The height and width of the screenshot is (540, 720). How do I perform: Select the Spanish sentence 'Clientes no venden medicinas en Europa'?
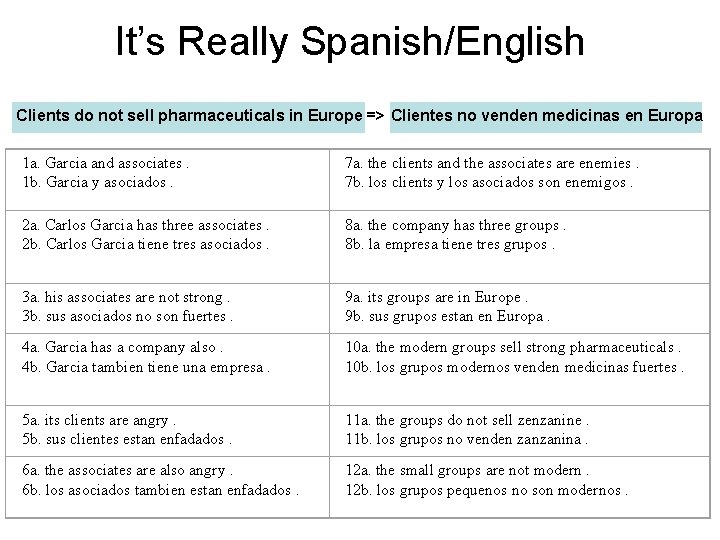546,116
